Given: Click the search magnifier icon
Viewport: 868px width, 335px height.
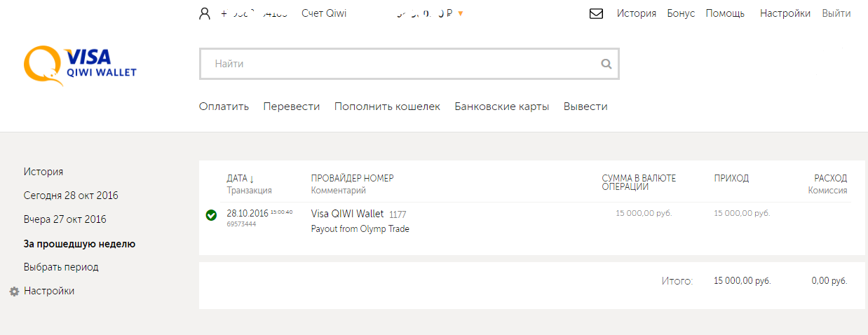Looking at the screenshot, I should point(606,64).
